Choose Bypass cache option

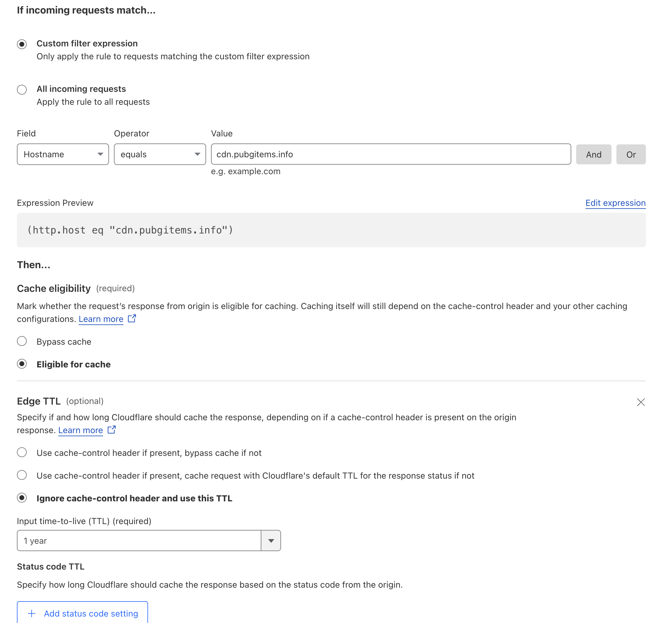pos(22,342)
